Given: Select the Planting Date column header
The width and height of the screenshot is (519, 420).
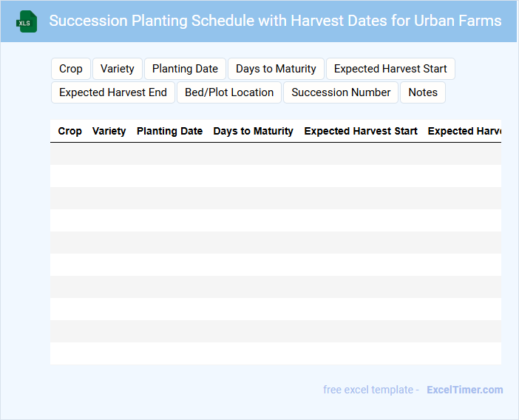Looking at the screenshot, I should [169, 131].
